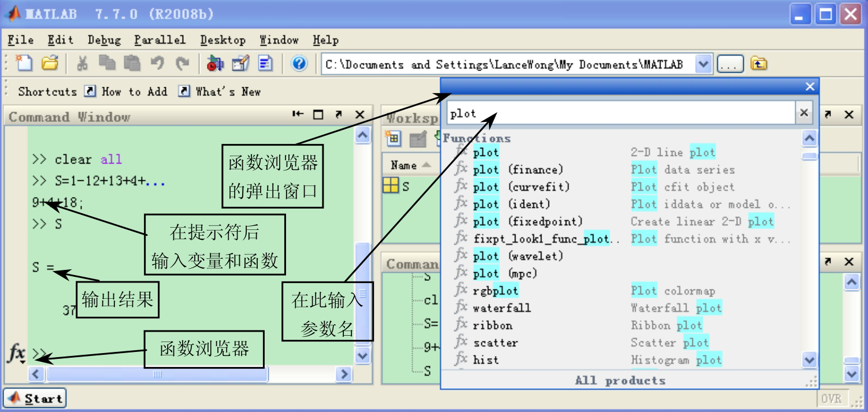Click function browser scrollbar up arrow
This screenshot has width=868, height=412.
[x=810, y=139]
